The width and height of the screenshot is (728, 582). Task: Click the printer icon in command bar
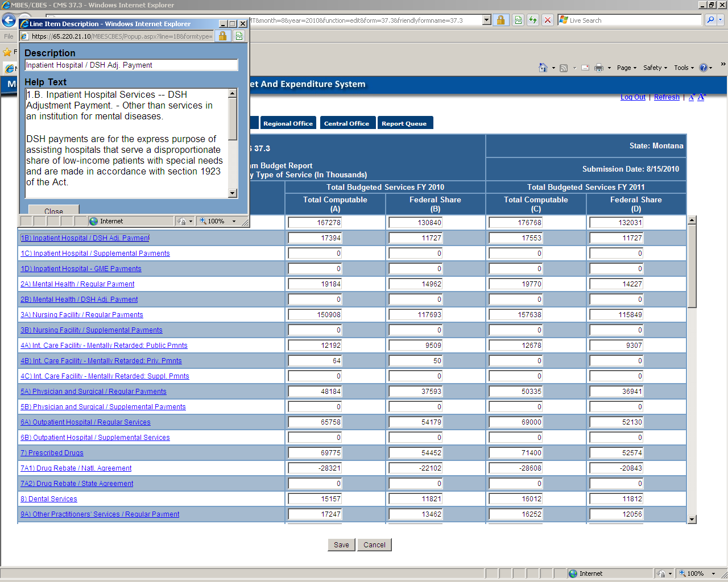click(598, 68)
